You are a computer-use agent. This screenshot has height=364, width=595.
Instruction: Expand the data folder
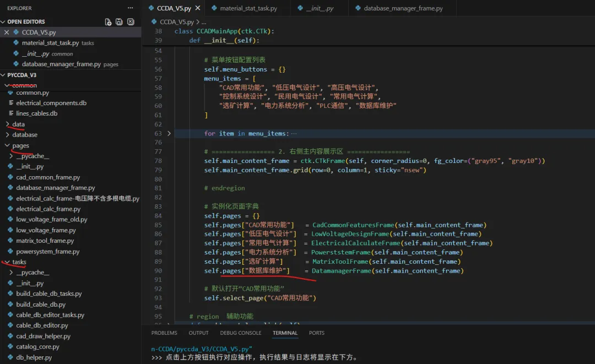click(x=7, y=124)
